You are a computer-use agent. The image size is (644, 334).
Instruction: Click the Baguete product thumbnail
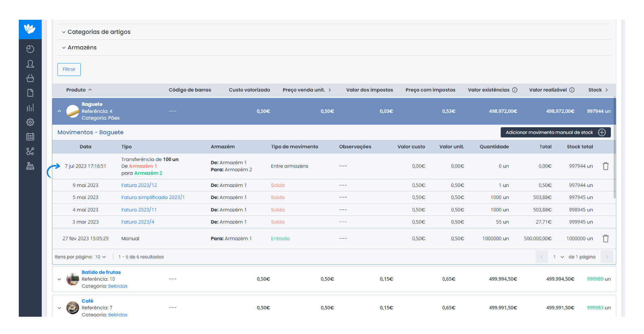(73, 111)
